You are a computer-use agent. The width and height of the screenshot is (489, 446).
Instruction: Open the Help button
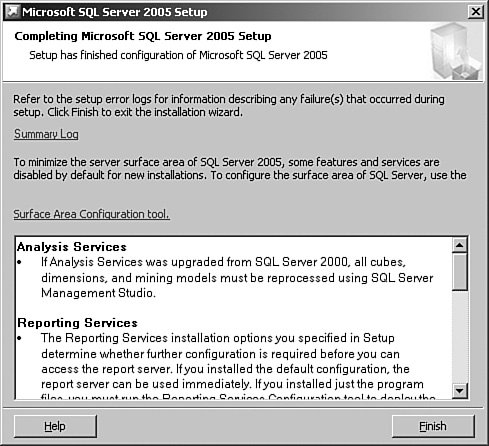55,426
